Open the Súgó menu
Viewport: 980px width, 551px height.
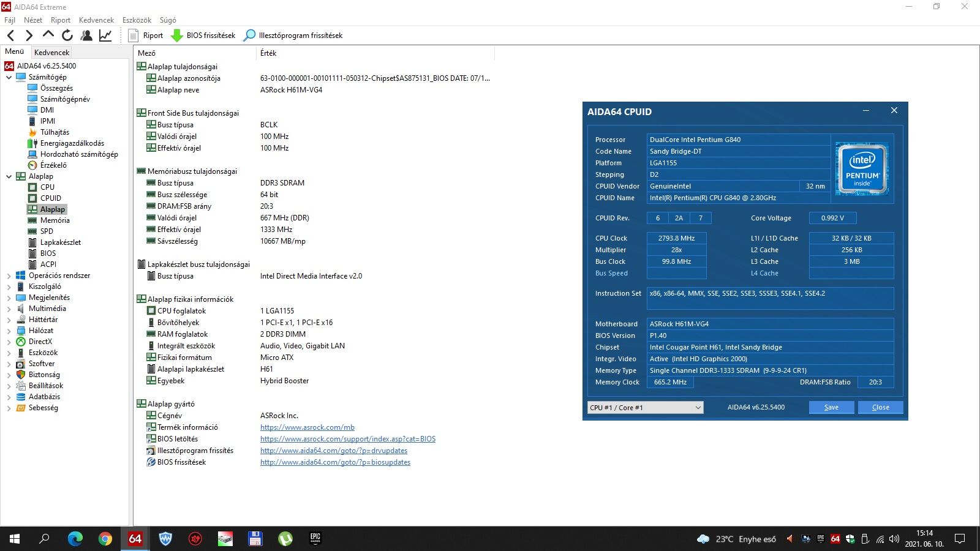168,20
